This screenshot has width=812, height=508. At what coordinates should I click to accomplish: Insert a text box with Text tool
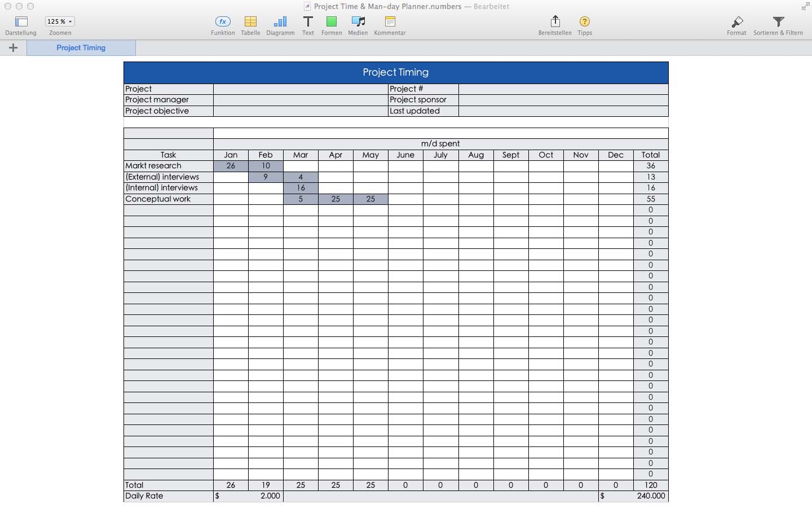(308, 22)
